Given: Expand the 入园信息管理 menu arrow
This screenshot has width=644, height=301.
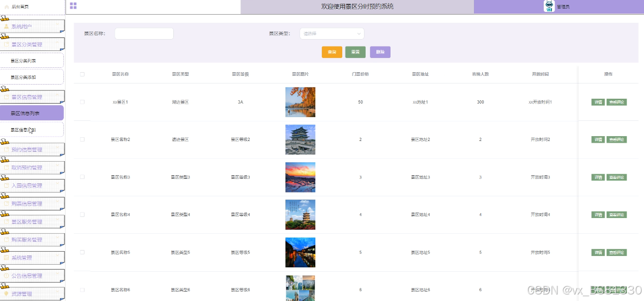Looking at the screenshot, I should click(x=57, y=183).
